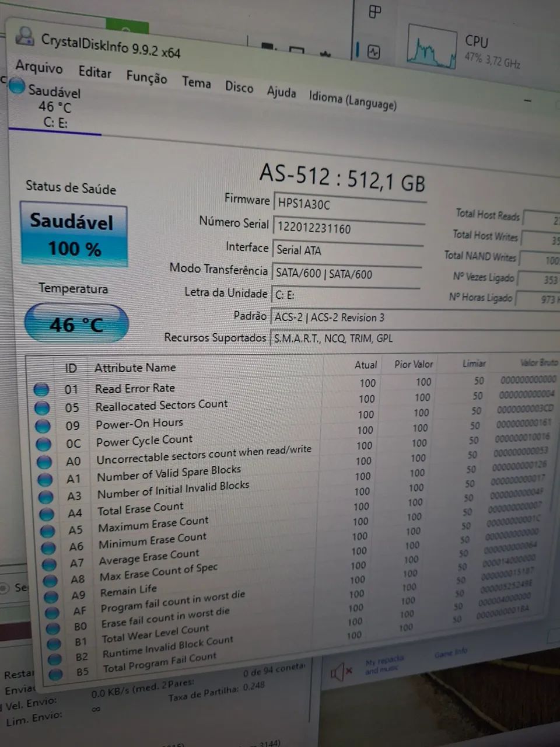Click the Modo Transferência field SATA/600
This screenshot has width=560, height=747.
(346, 274)
